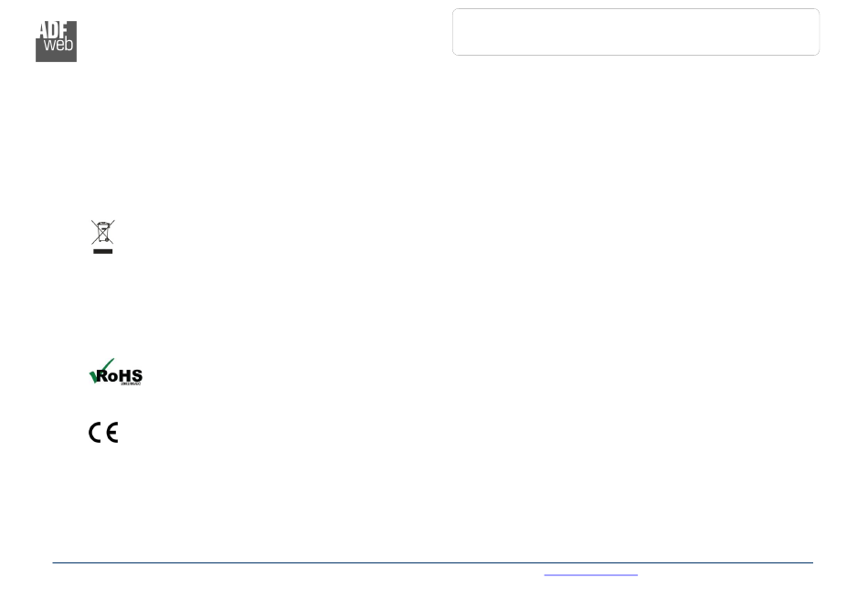Select the crossed-out wheeled bin WEEE symbol

click(x=103, y=236)
